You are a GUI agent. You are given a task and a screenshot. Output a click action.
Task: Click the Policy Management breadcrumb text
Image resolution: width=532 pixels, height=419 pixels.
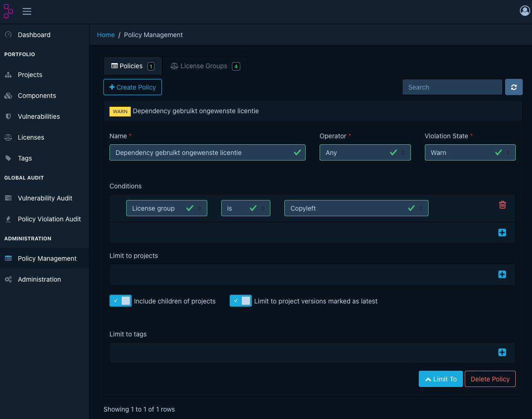tap(153, 35)
